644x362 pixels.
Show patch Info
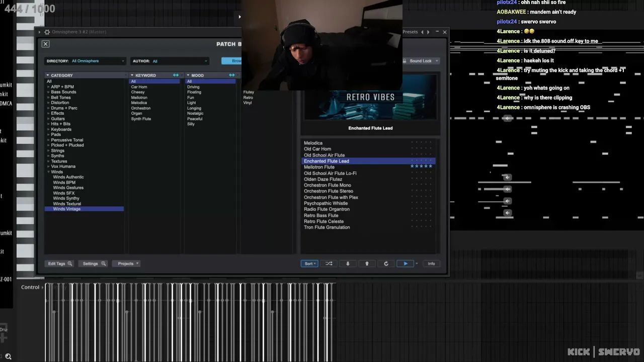pos(431,263)
